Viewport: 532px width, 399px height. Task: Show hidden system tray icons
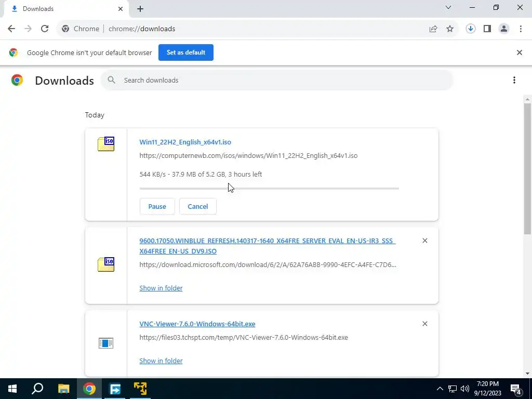pos(440,389)
